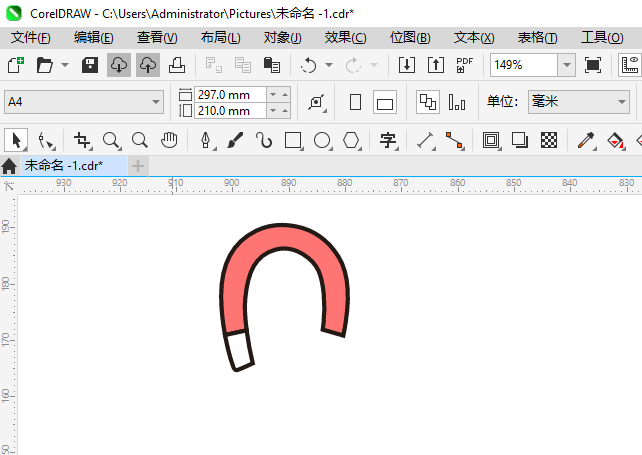Activate the Text tool

point(388,140)
